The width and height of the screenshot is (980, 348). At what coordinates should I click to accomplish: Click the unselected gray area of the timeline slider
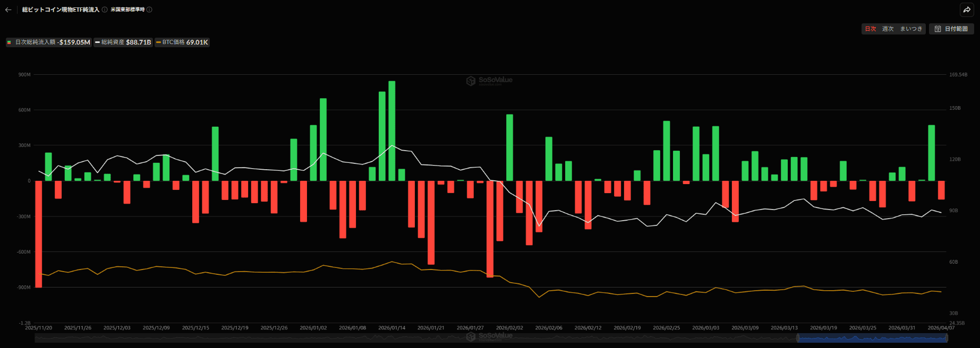pos(372,338)
